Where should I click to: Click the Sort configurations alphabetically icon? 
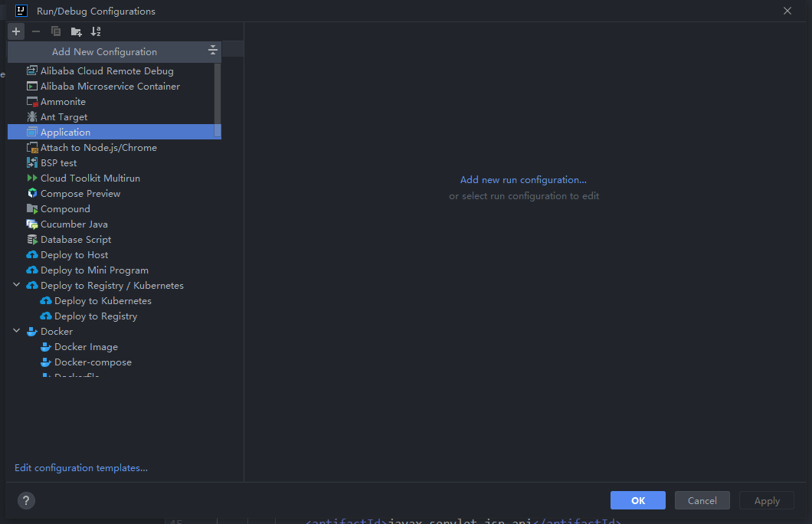(x=96, y=31)
